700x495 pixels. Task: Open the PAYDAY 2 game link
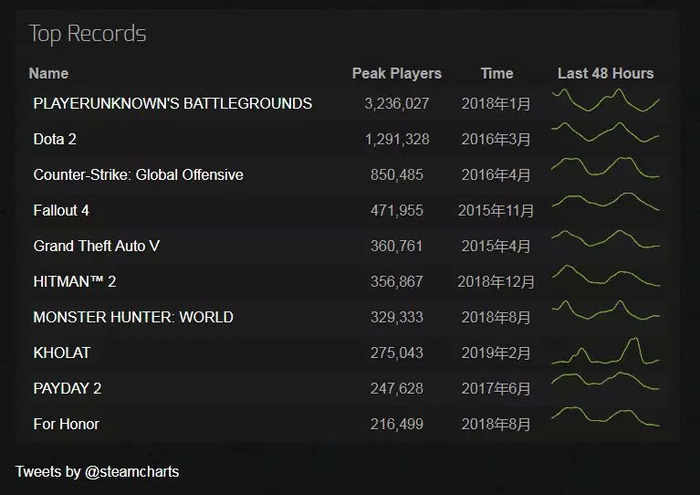click(x=67, y=388)
